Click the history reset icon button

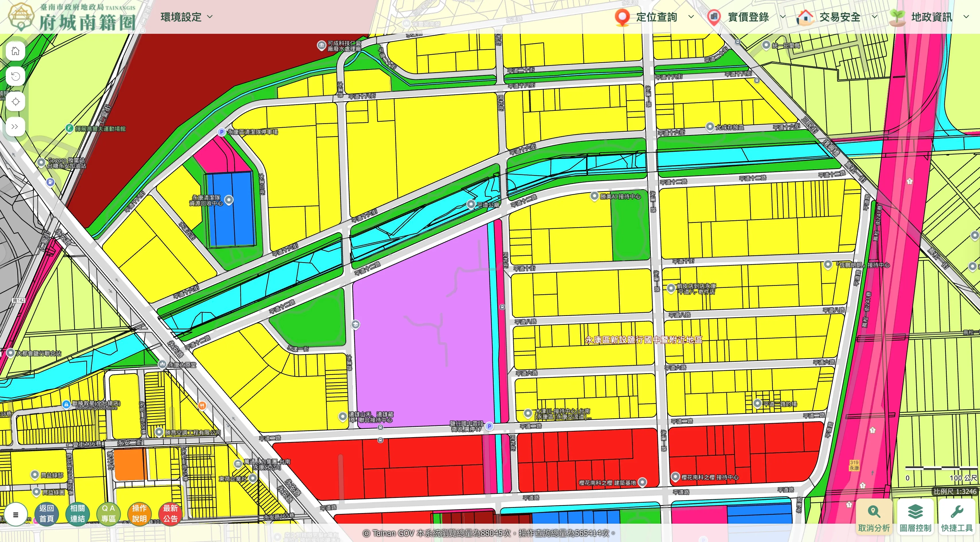pyautogui.click(x=15, y=76)
